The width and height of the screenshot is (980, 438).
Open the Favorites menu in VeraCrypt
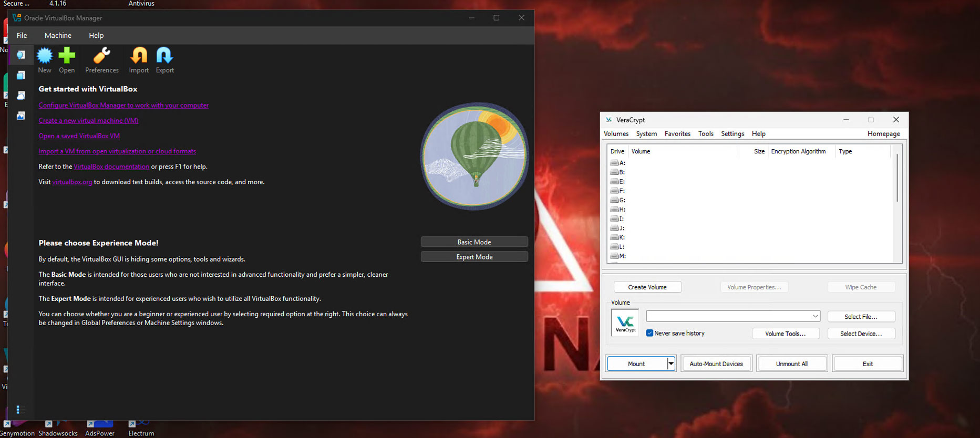click(677, 134)
